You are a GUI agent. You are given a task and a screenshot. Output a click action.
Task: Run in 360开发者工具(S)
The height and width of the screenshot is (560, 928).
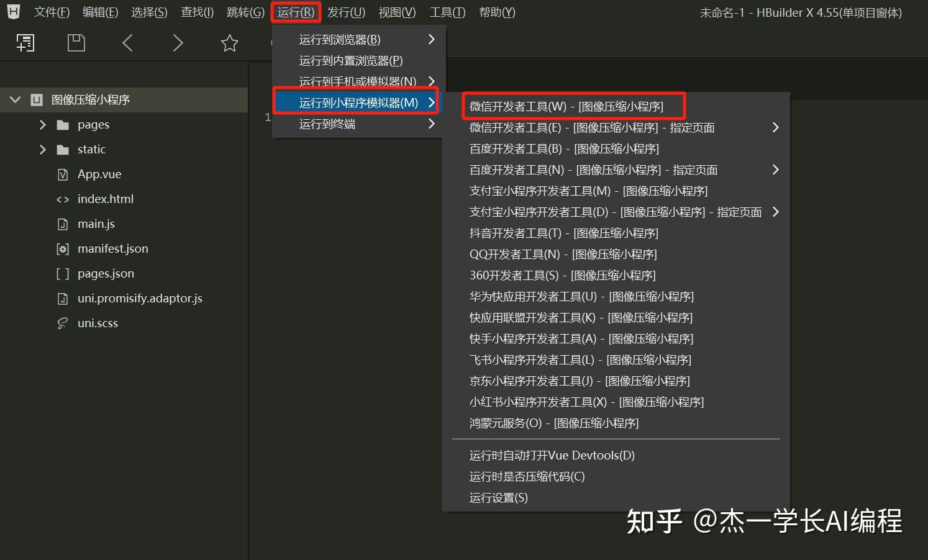coord(616,275)
